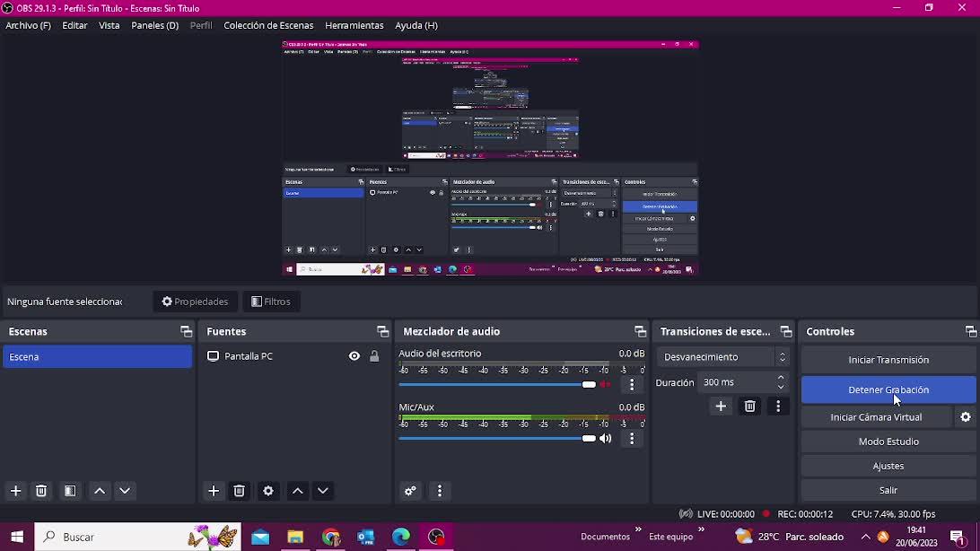Open the Editar menu
980x551 pixels.
pyautogui.click(x=74, y=26)
